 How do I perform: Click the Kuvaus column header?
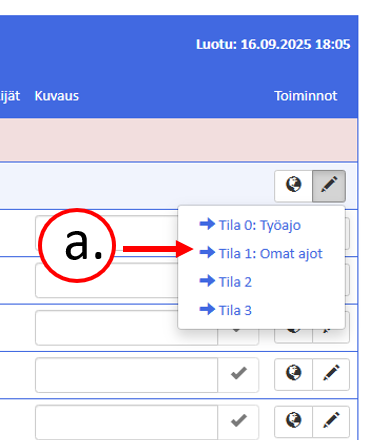click(57, 96)
